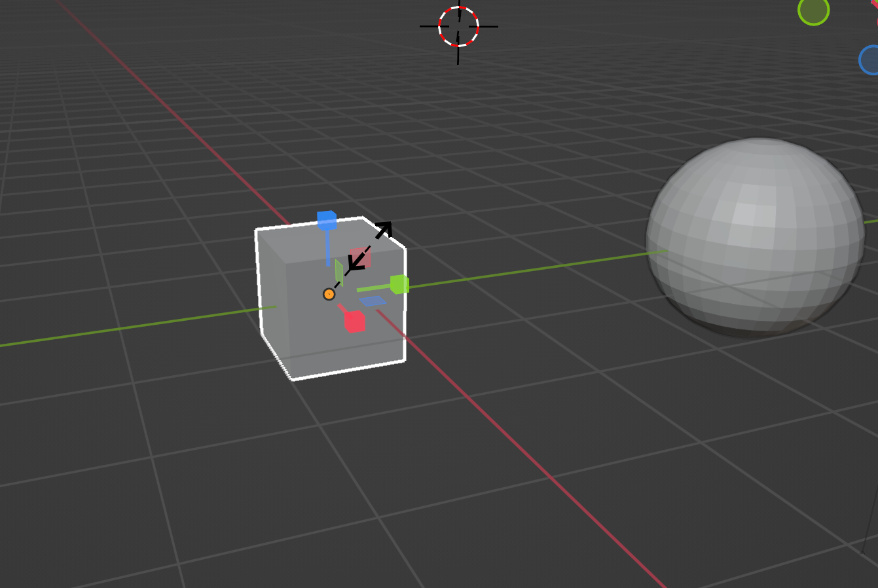The image size is (878, 588).
Task: Grab the red X-axis scale handle
Action: pyautogui.click(x=354, y=322)
